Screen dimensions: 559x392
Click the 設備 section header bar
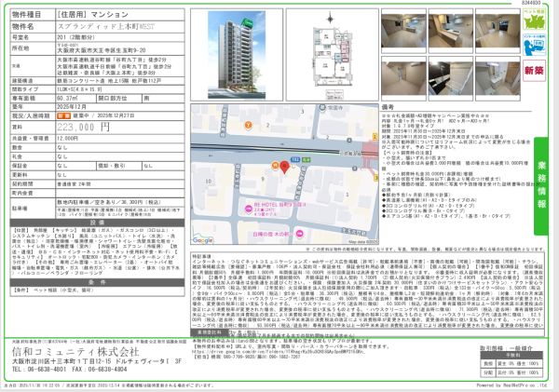97,223
